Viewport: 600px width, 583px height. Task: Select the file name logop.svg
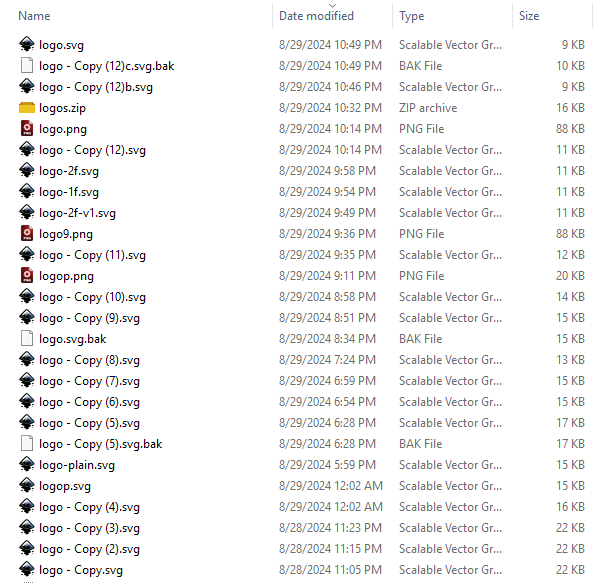[65, 486]
